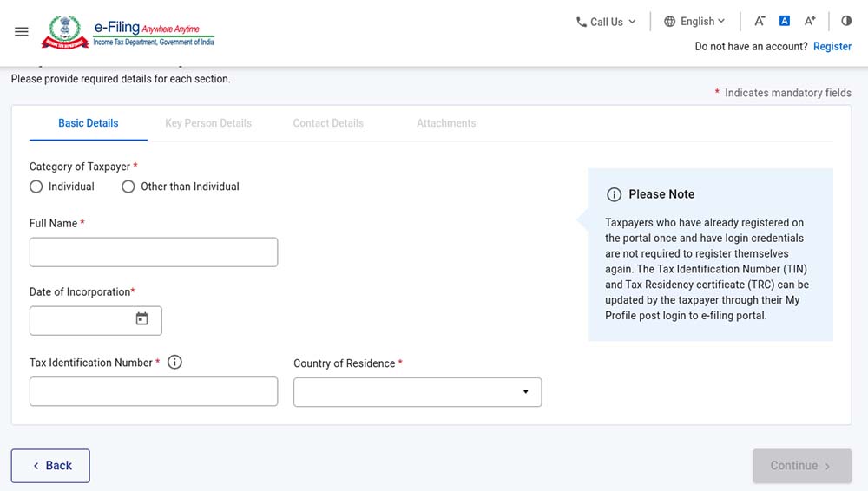Click the Register link

coord(832,47)
